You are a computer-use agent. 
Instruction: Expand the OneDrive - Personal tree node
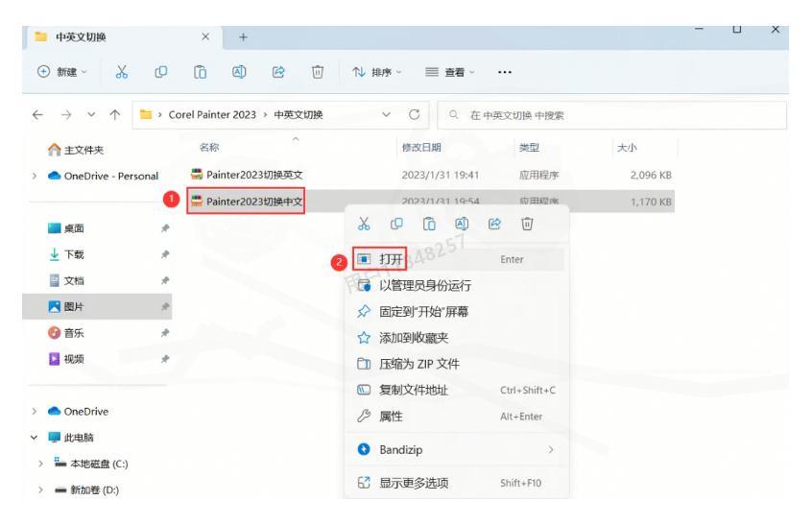pos(35,176)
